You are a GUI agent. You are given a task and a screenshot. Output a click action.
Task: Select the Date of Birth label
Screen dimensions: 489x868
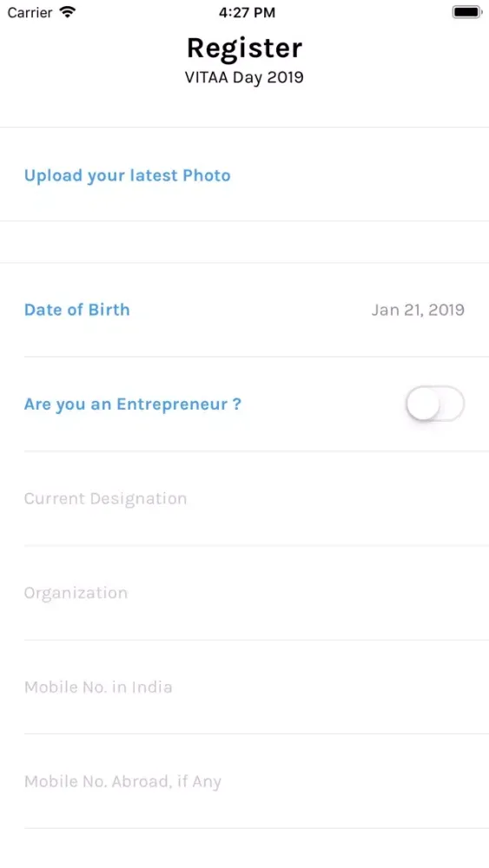coord(77,310)
